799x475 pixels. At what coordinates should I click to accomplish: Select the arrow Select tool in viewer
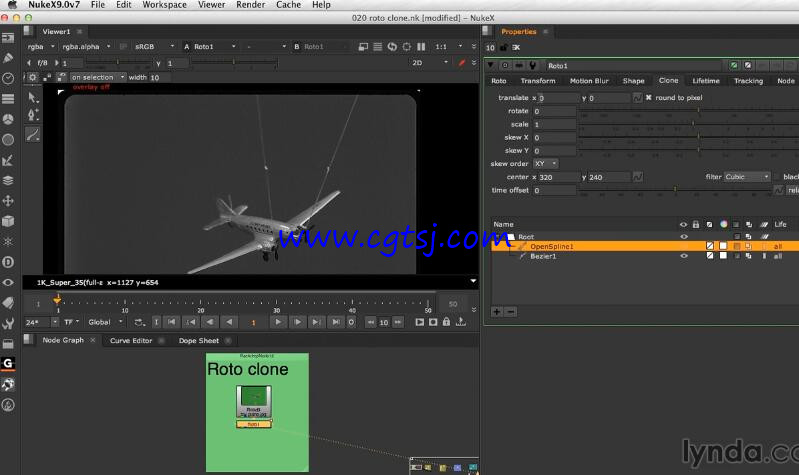pos(33,97)
